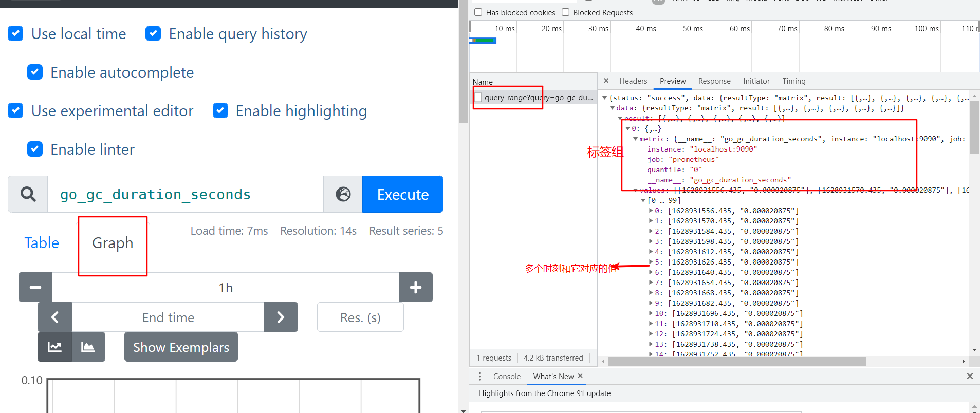980x413 pixels.
Task: Open the Initiator tab
Action: click(756, 81)
